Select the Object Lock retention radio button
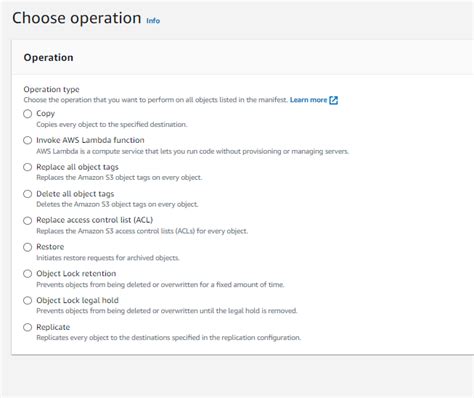The width and height of the screenshot is (474, 398). point(28,274)
